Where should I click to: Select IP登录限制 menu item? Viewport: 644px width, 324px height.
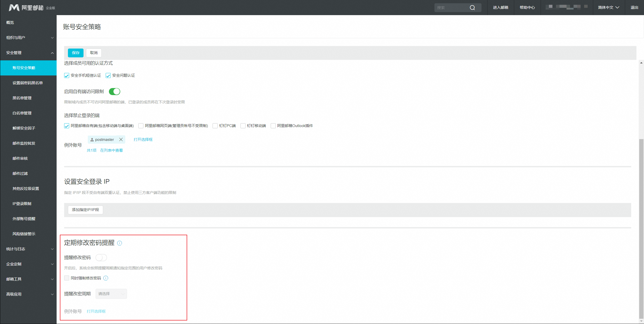(22, 204)
